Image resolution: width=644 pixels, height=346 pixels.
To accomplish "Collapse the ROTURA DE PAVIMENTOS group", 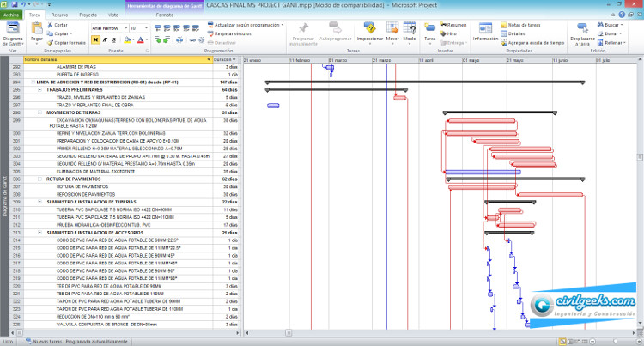I will point(38,179).
